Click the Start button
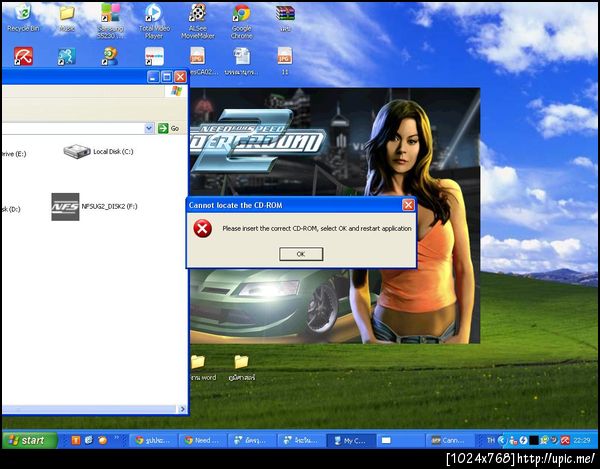The image size is (600, 469). (29, 440)
